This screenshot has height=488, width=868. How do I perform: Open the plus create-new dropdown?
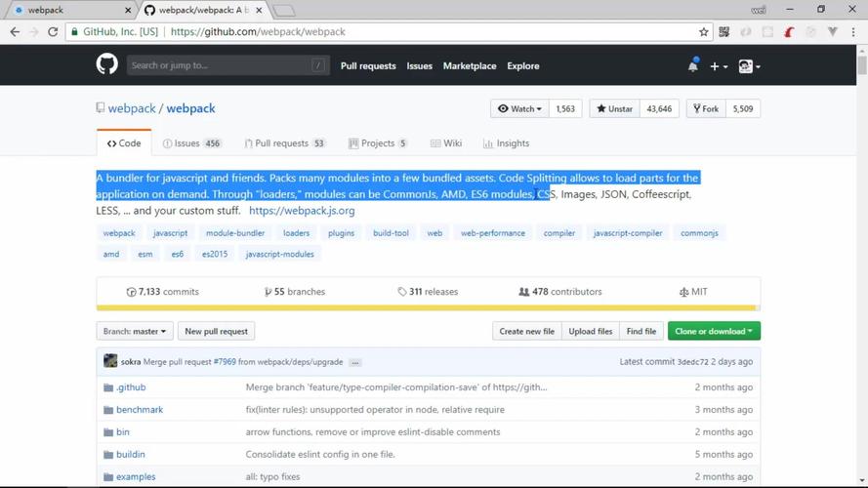point(719,66)
